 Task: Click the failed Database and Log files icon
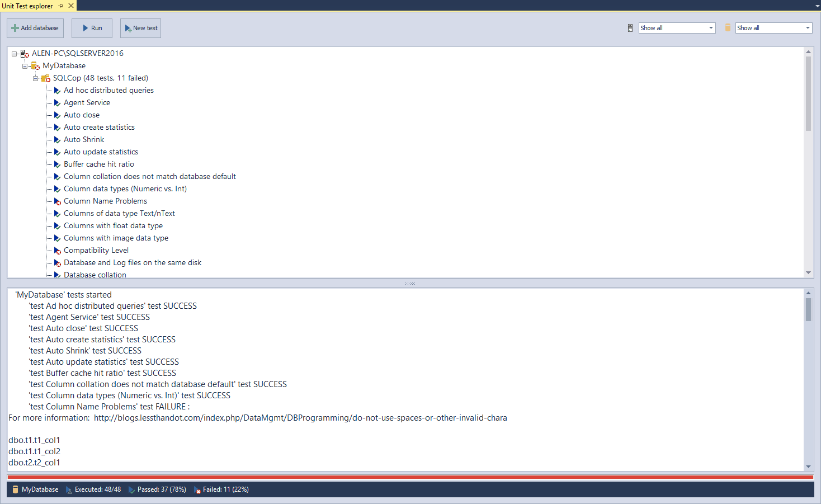pos(57,263)
